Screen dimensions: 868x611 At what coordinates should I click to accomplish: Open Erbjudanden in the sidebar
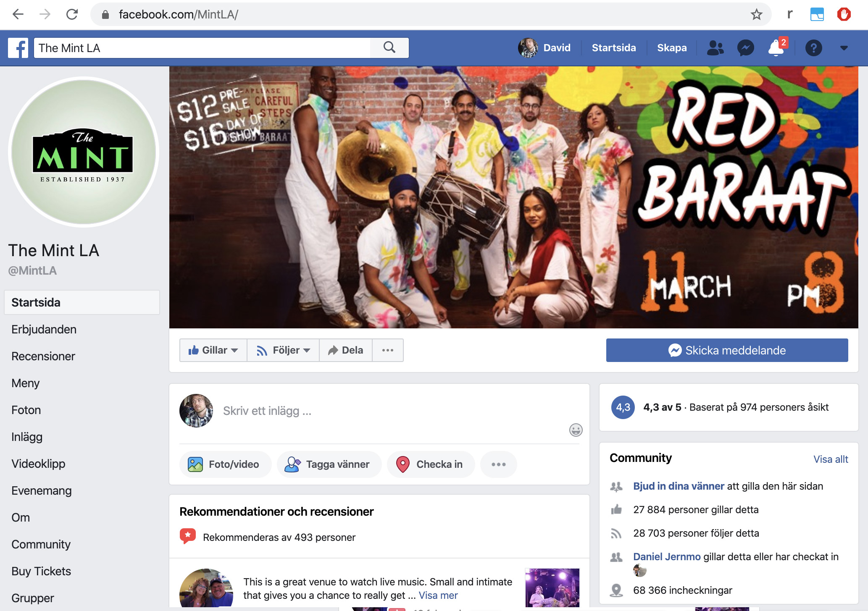tap(44, 329)
